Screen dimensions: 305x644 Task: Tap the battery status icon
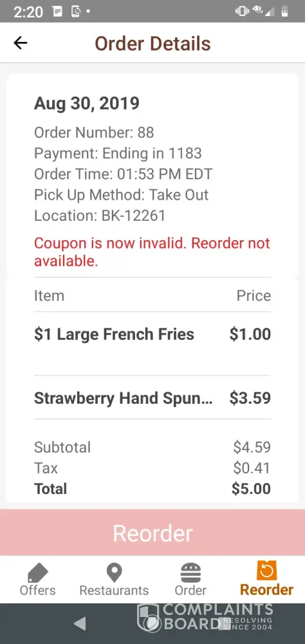pos(284,12)
